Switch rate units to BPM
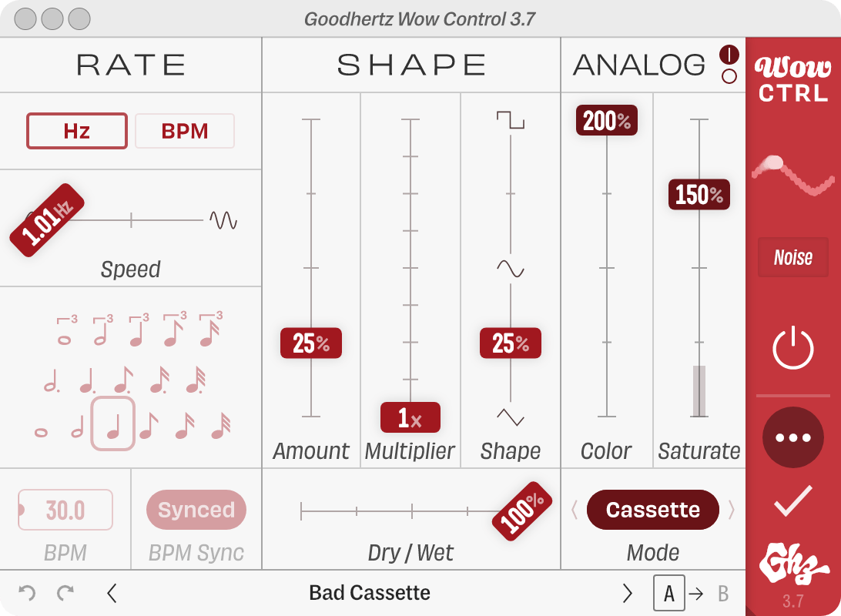This screenshot has width=841, height=616. pos(185,131)
